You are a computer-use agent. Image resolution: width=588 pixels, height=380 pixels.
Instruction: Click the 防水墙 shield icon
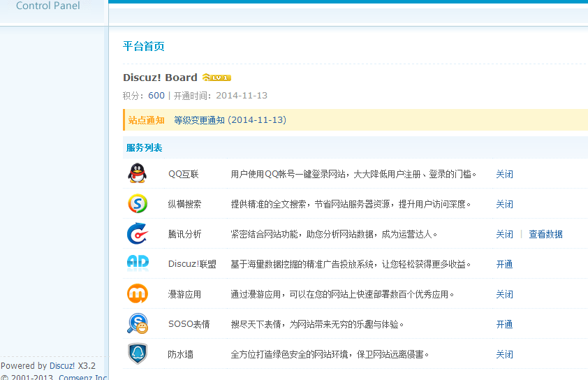tap(138, 353)
